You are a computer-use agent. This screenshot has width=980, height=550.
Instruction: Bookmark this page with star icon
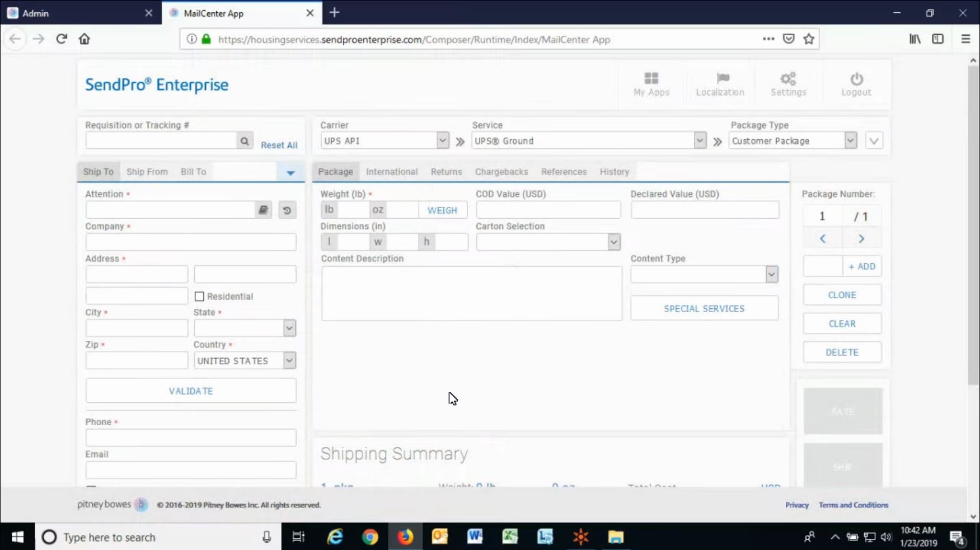point(809,39)
